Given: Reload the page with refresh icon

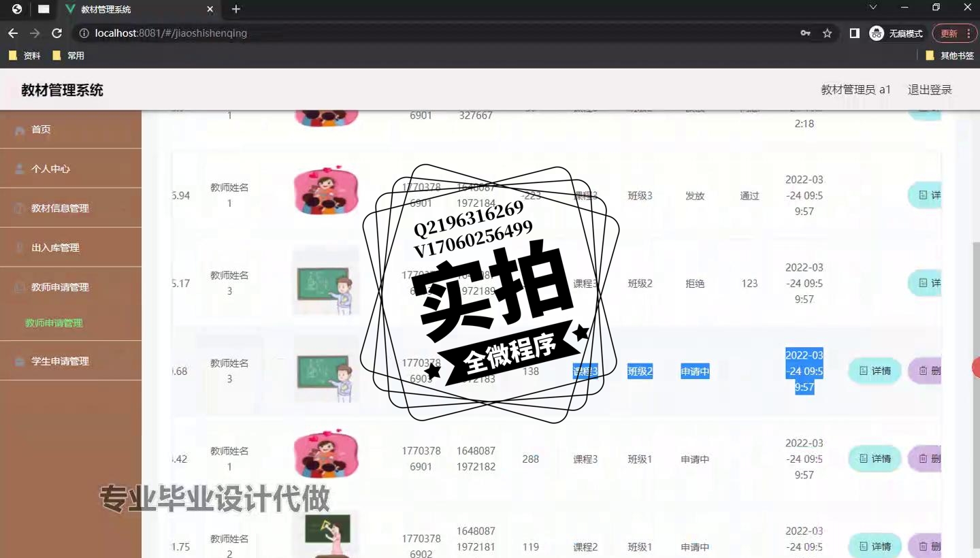Looking at the screenshot, I should coord(57,33).
